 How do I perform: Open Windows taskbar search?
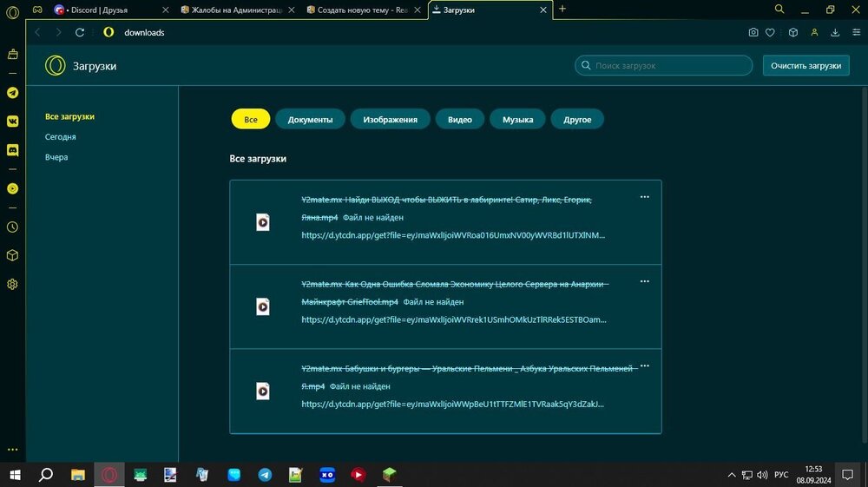[x=46, y=475]
